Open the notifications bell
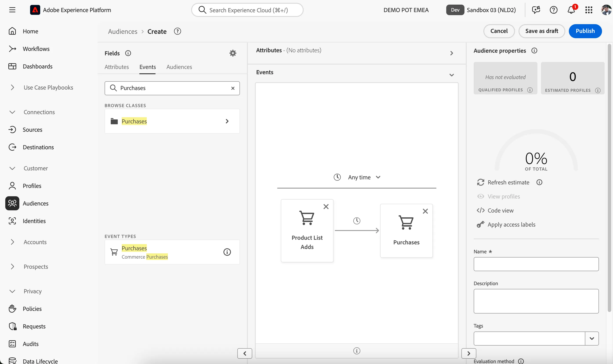 click(x=571, y=10)
